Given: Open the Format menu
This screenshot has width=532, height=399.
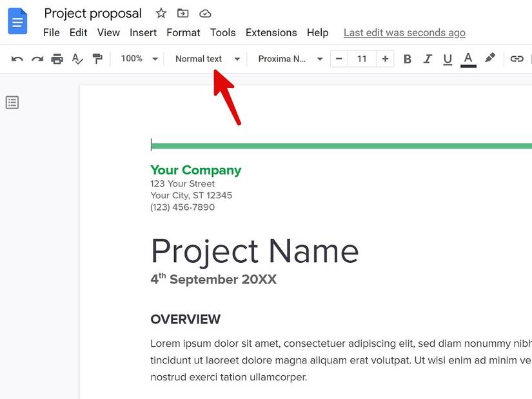Looking at the screenshot, I should pyautogui.click(x=183, y=32).
